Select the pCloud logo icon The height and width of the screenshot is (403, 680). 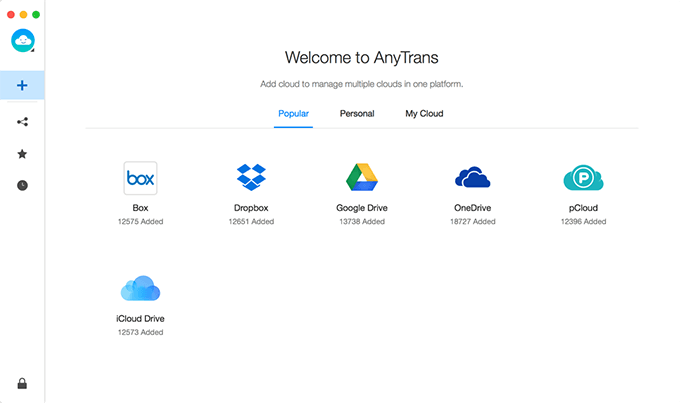tap(583, 177)
